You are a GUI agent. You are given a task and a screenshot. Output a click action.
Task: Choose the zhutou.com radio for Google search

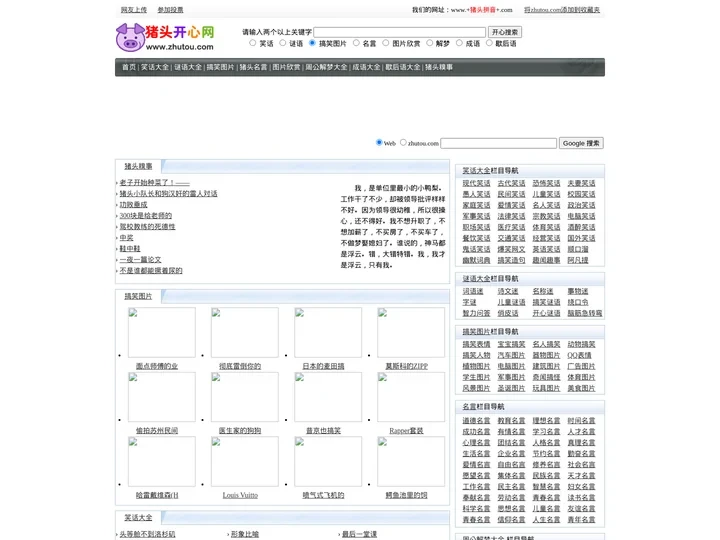[x=403, y=142]
